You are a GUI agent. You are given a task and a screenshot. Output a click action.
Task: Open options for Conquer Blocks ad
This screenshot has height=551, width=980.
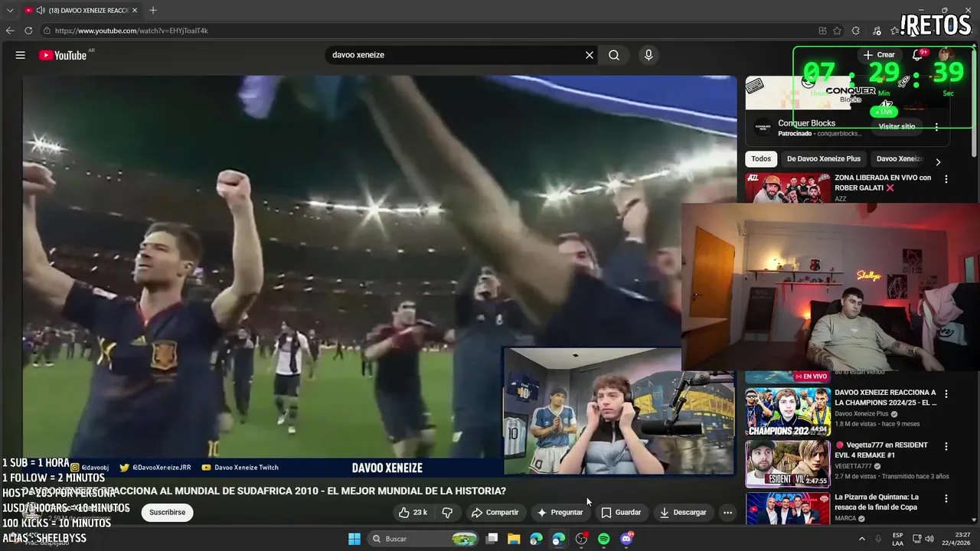pos(936,127)
